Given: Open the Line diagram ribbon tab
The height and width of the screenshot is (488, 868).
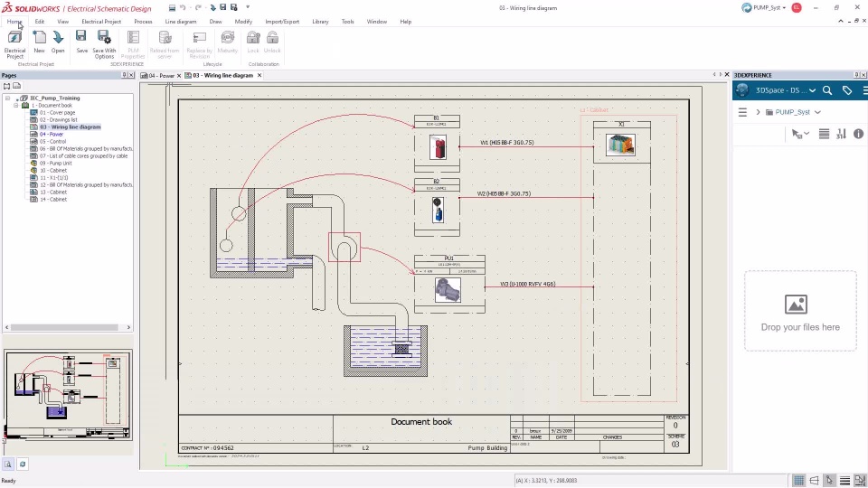Looking at the screenshot, I should click(182, 21).
